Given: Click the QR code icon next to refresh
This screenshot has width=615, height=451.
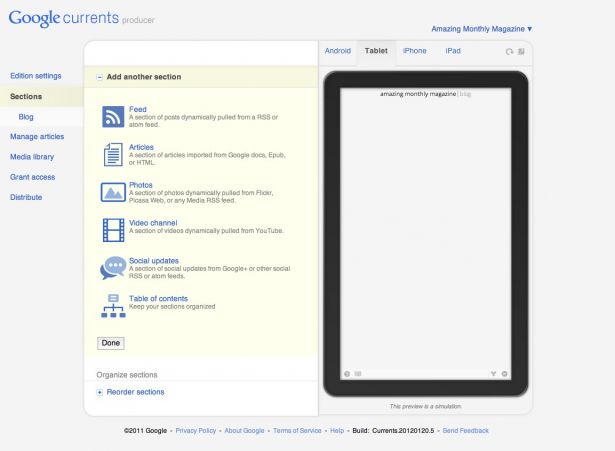Looking at the screenshot, I should click(521, 51).
